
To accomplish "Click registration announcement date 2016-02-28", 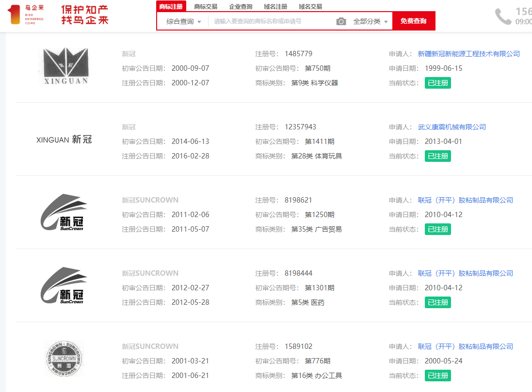I will [x=190, y=157].
